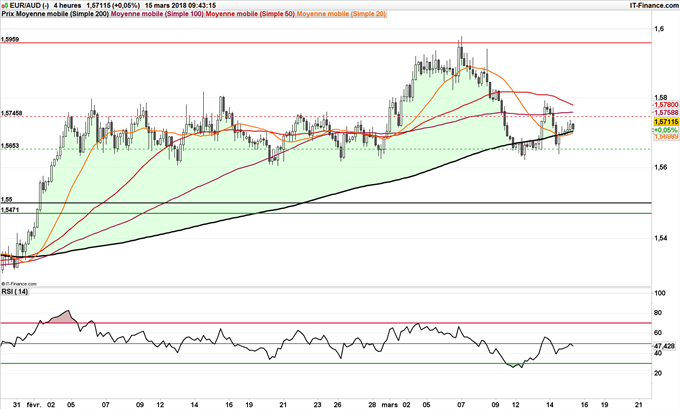
Task: Click the shaded RSI overbought peak above 70
Action: (x=62, y=317)
